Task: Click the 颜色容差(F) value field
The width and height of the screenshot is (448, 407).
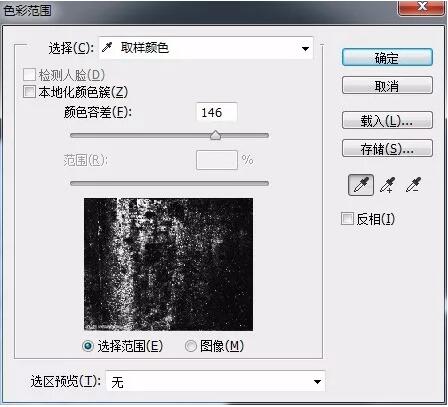Action: [217, 112]
